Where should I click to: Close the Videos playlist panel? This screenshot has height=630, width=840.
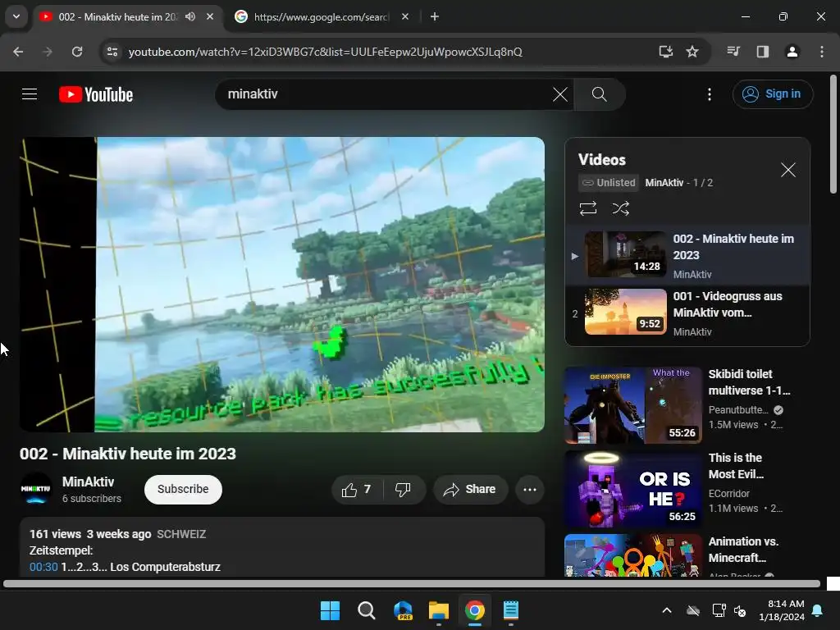(788, 170)
